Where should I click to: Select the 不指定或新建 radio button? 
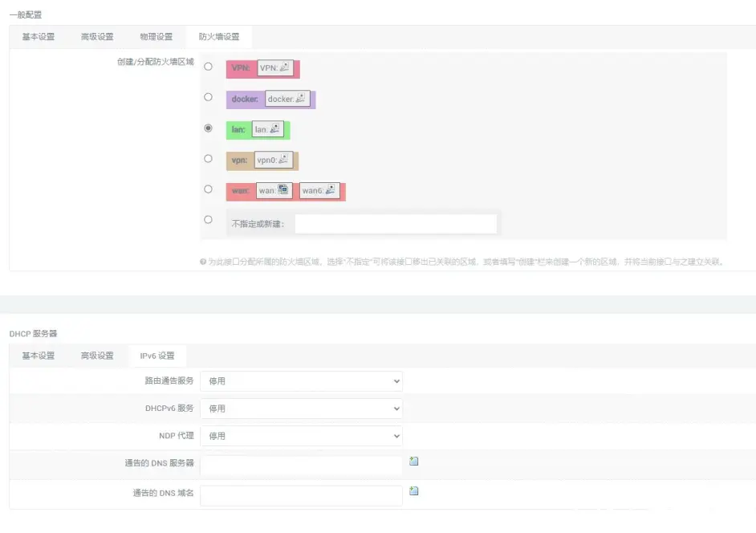[x=208, y=219]
